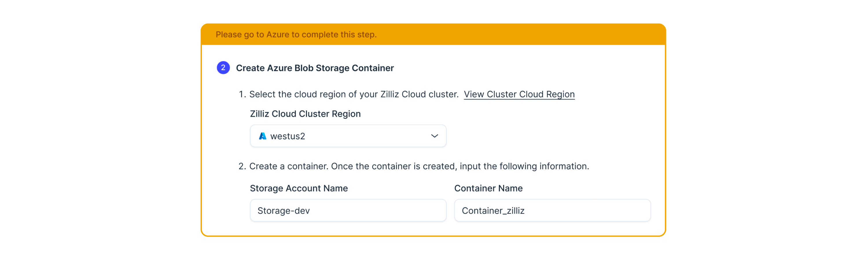Click the Create Azure Blob Storage Container heading
Viewport: 868px width, 259px height.
click(315, 68)
